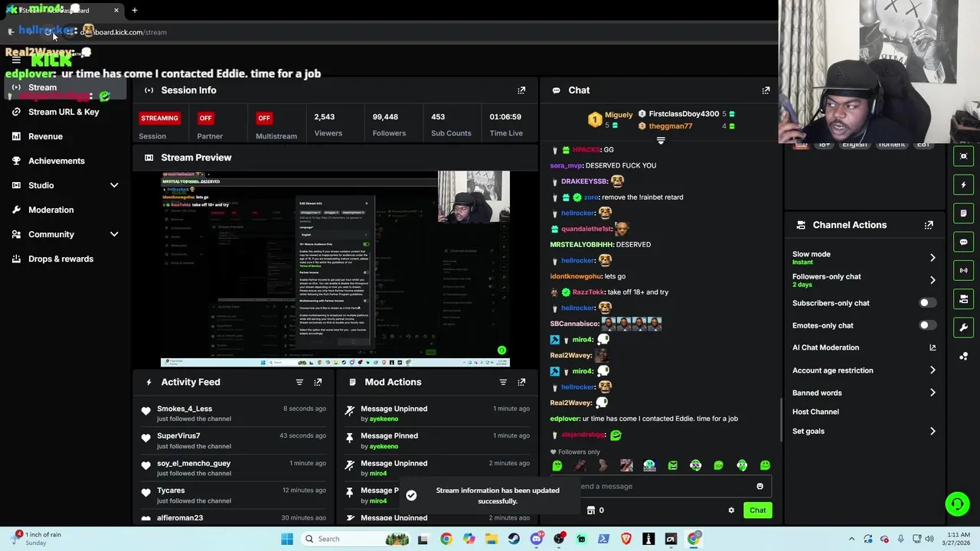This screenshot has height=551, width=980.
Task: Click Host Channel action
Action: (x=815, y=412)
